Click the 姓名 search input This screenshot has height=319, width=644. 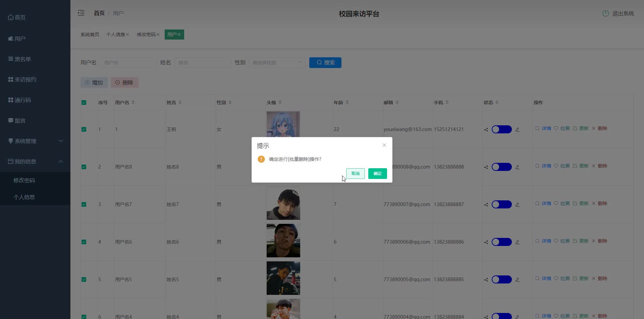click(x=203, y=63)
